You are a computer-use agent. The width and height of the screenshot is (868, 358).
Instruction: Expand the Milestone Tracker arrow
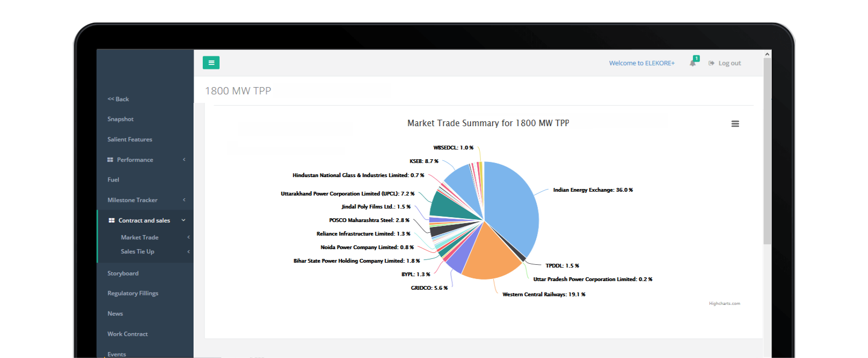pyautogui.click(x=184, y=200)
